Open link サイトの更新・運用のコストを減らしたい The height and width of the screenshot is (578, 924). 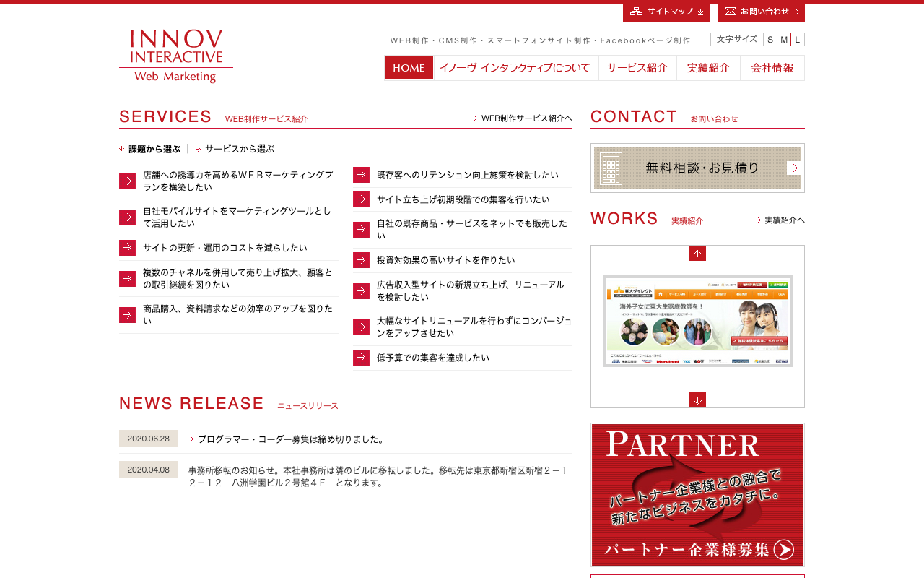point(225,248)
